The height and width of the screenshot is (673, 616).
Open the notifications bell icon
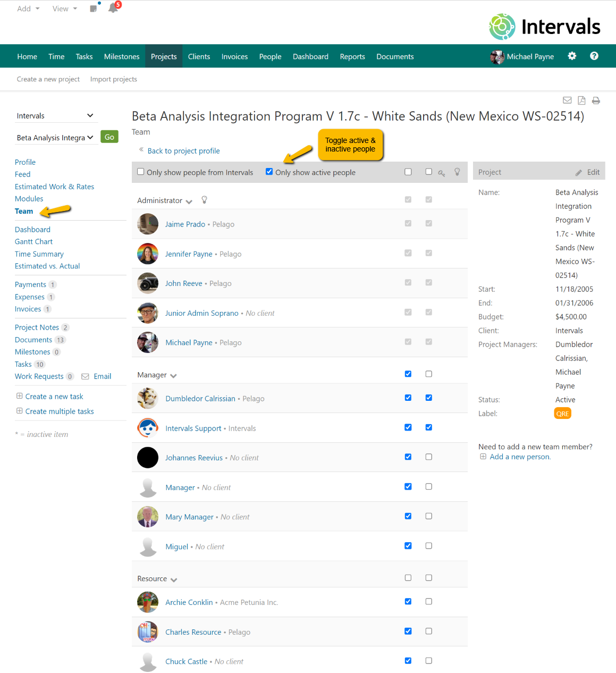coord(113,8)
